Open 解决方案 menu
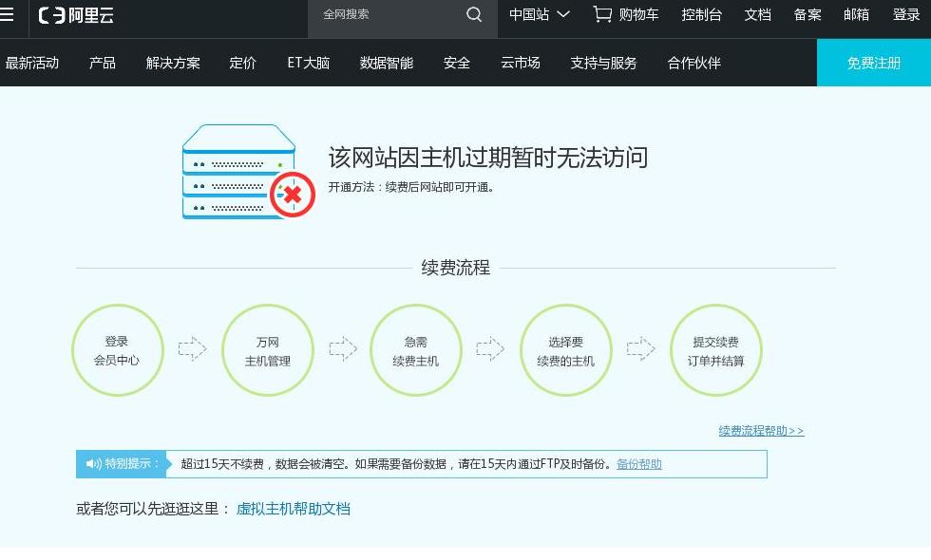This screenshot has width=931, height=560. pos(173,63)
